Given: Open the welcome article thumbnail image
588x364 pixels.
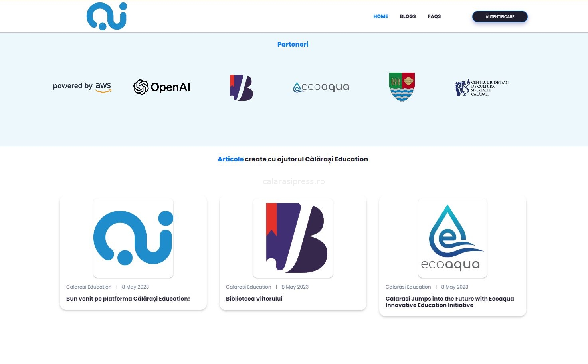Looking at the screenshot, I should 133,238.
